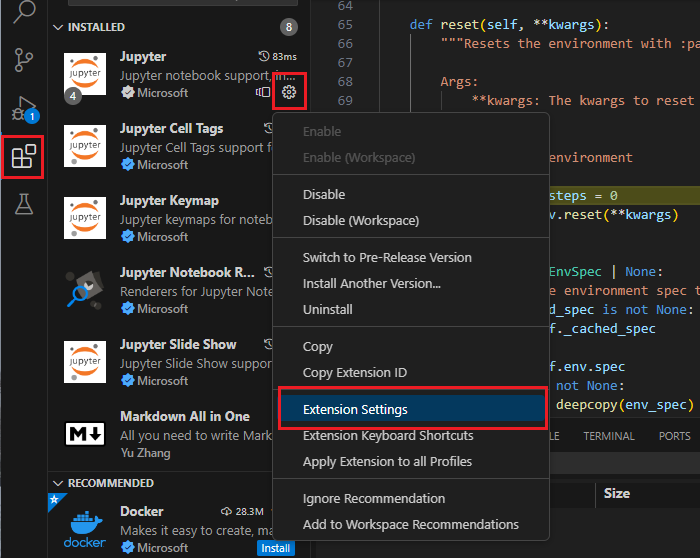The height and width of the screenshot is (558, 700).
Task: Click the Jupyter extension pack icon beside gear
Action: click(263, 92)
